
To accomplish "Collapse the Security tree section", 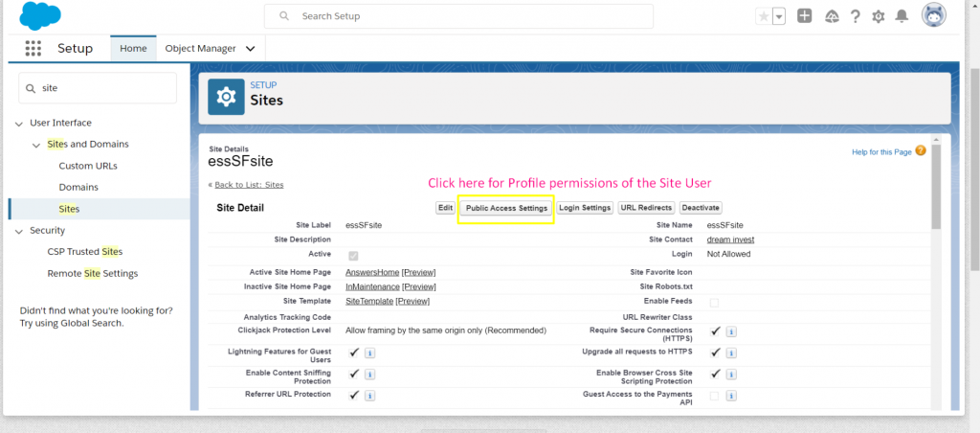I will (x=19, y=231).
